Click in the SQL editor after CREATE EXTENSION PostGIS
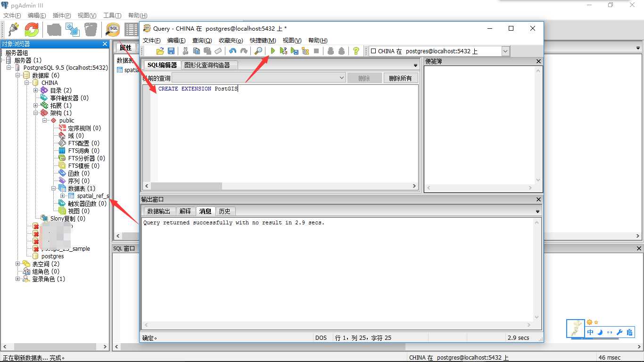The image size is (644, 362). click(x=239, y=89)
